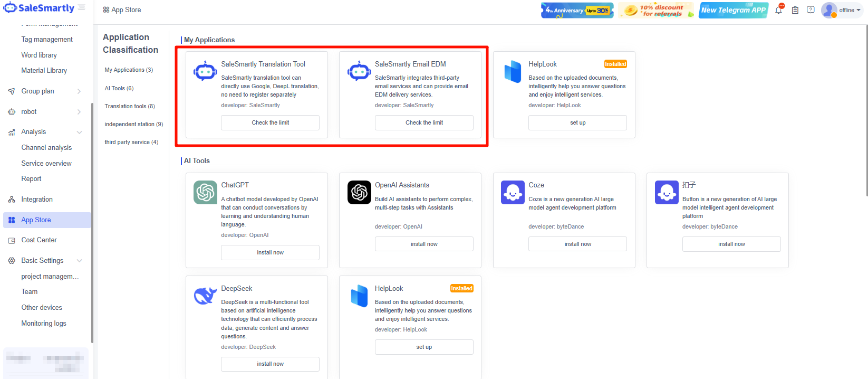The image size is (868, 379).
Task: Open the 10% discount for referrals banner
Action: click(655, 10)
